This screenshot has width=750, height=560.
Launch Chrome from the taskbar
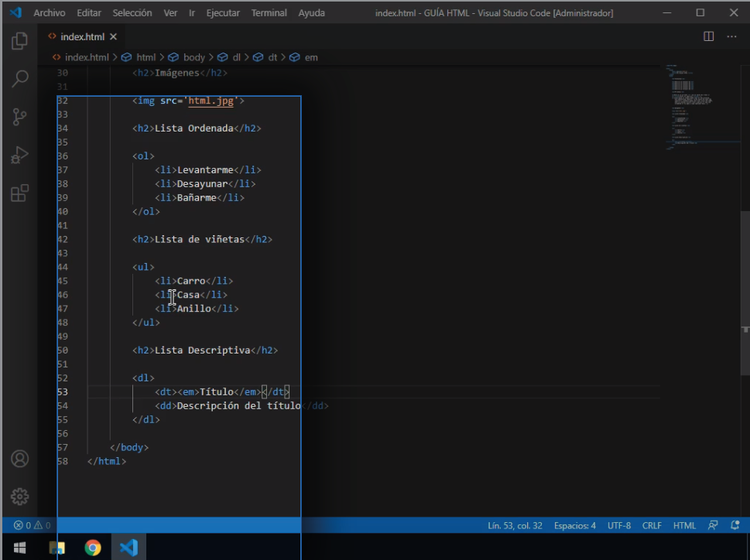pyautogui.click(x=93, y=546)
